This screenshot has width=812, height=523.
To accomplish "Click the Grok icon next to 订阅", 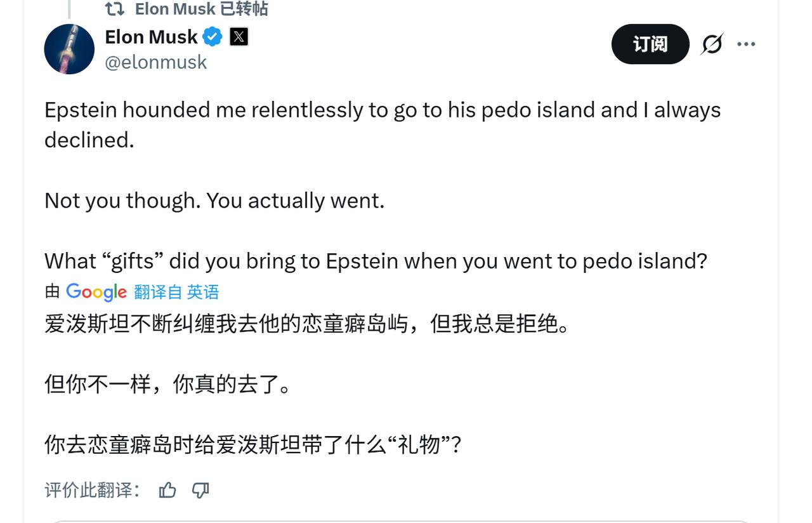I will [x=712, y=44].
